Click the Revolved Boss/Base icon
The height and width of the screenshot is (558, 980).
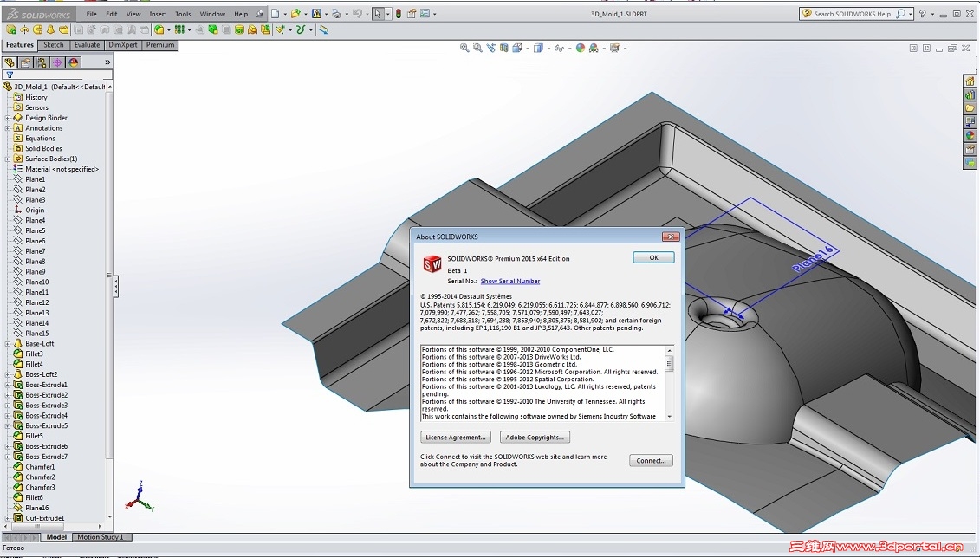(24, 29)
